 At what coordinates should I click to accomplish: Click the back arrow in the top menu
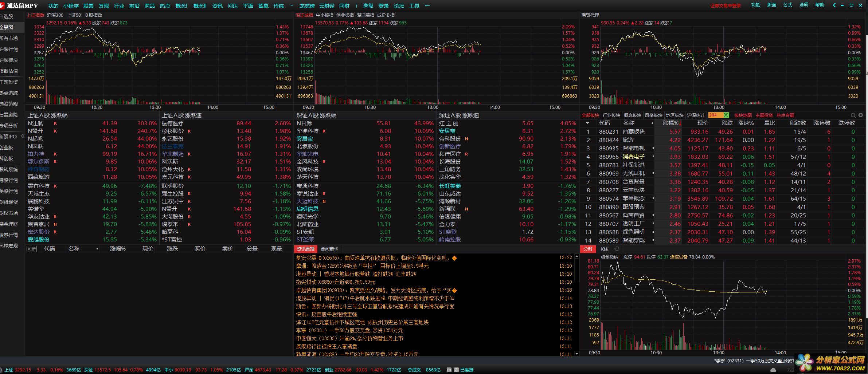[427, 6]
